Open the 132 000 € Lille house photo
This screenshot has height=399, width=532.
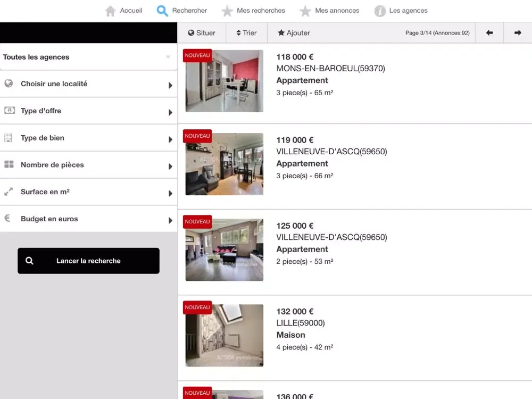pos(225,336)
